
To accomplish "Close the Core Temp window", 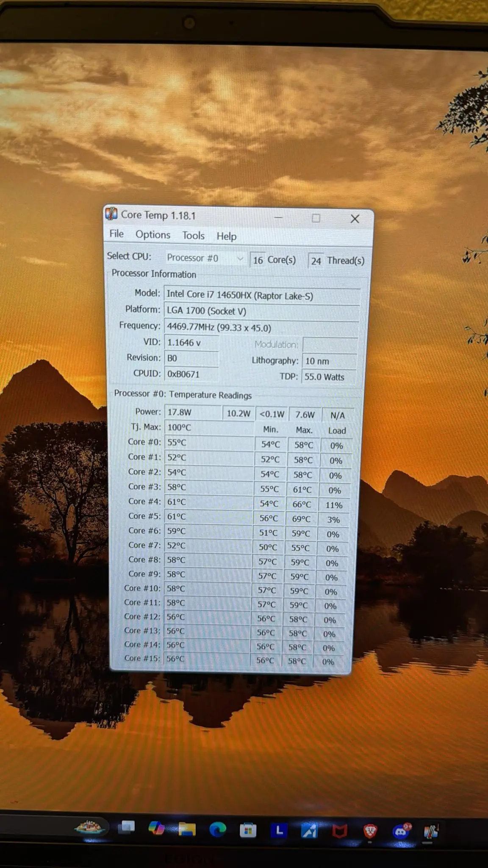I will tap(355, 219).
